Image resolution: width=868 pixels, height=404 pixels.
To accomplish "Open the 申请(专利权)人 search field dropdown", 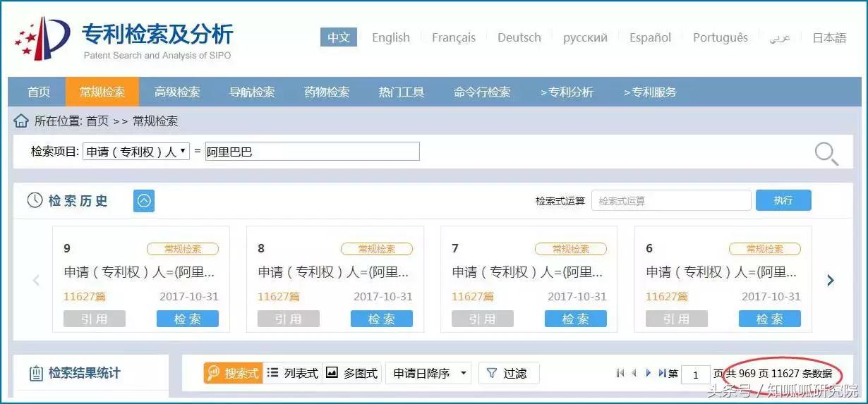I will coord(136,151).
